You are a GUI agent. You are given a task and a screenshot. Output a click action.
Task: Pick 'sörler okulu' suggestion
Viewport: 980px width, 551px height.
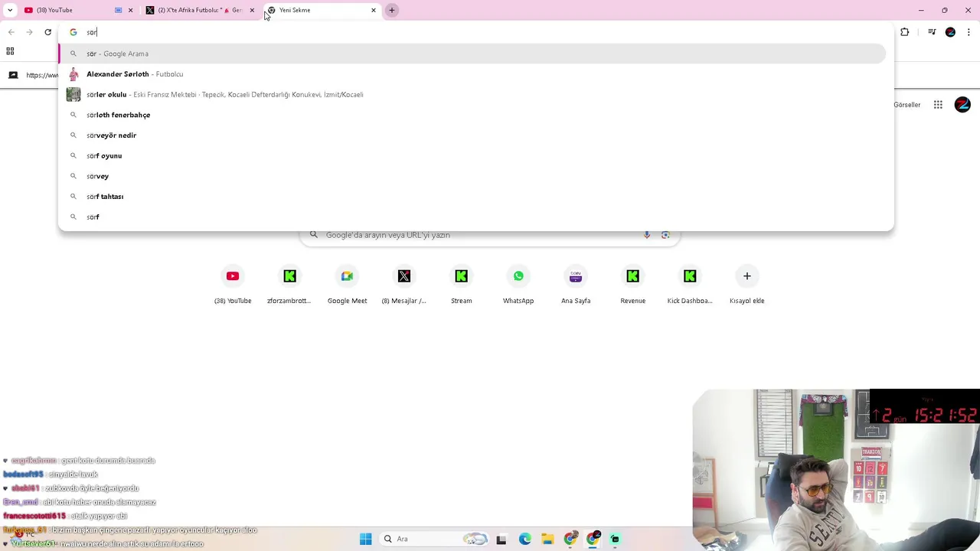(472, 94)
